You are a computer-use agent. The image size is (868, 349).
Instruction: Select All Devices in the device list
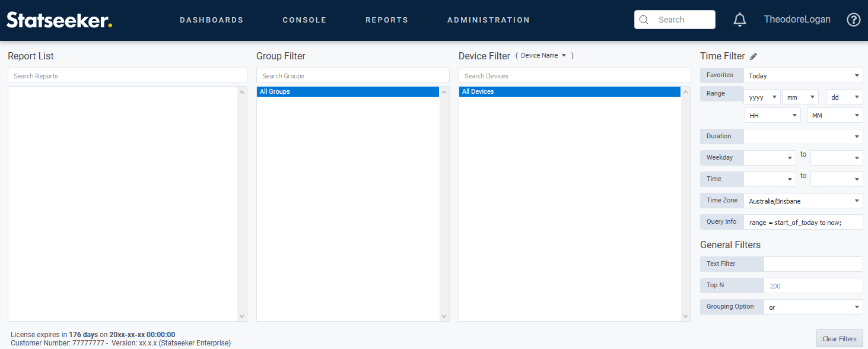point(569,92)
